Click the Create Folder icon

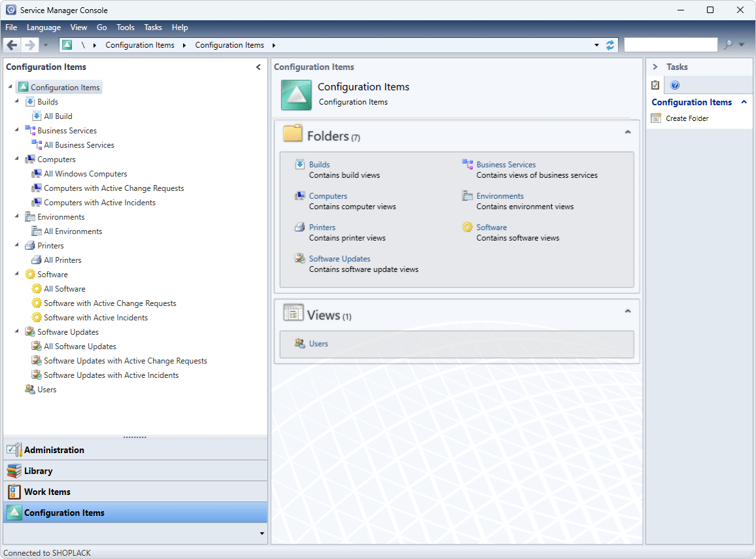656,118
